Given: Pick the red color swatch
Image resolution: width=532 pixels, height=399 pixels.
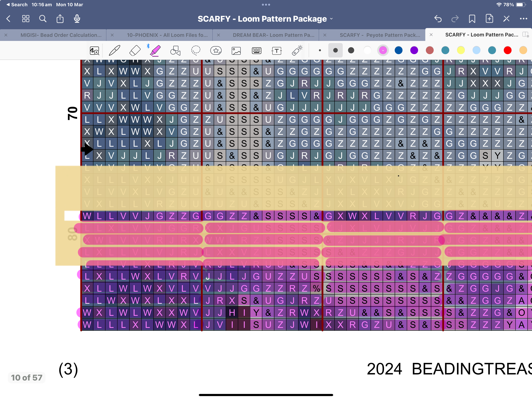Looking at the screenshot, I should tap(507, 50).
